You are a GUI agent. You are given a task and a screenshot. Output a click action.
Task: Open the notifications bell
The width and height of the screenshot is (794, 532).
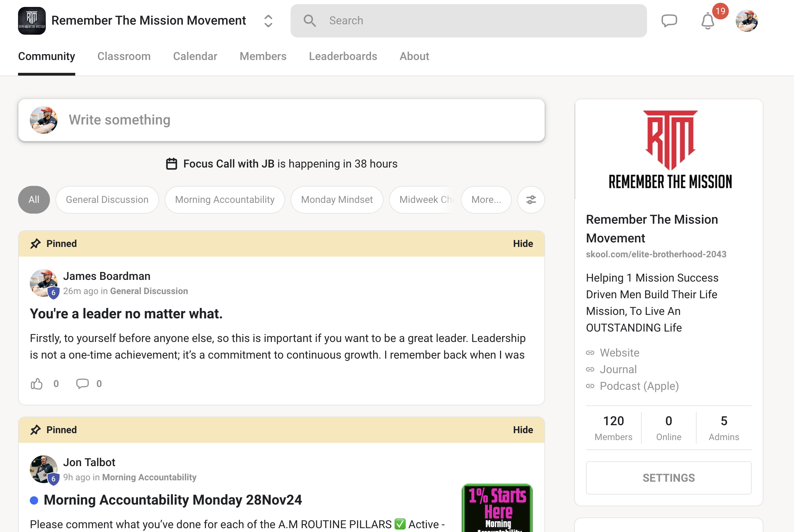pyautogui.click(x=708, y=22)
